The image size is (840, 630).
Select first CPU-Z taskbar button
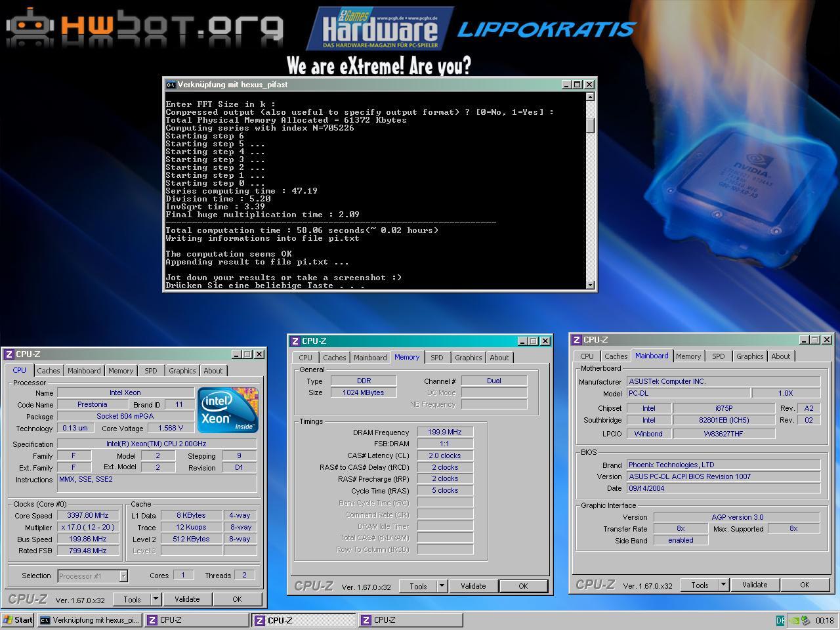click(196, 620)
